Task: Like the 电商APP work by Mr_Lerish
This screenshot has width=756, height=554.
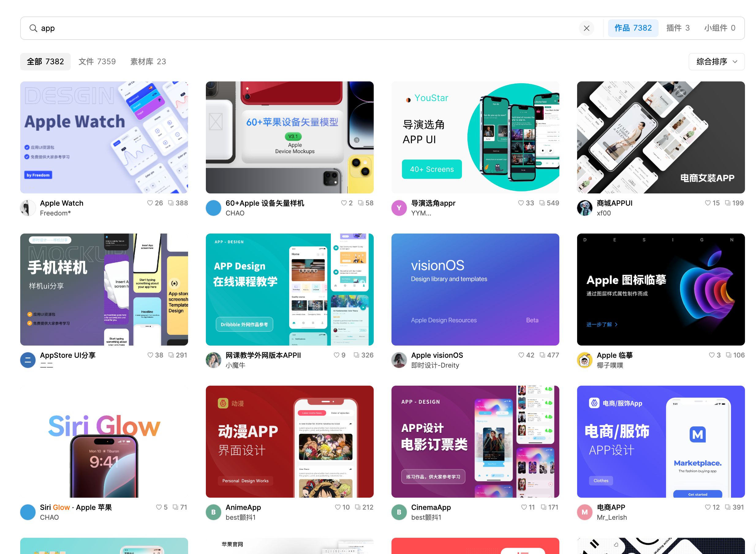Action: click(707, 507)
